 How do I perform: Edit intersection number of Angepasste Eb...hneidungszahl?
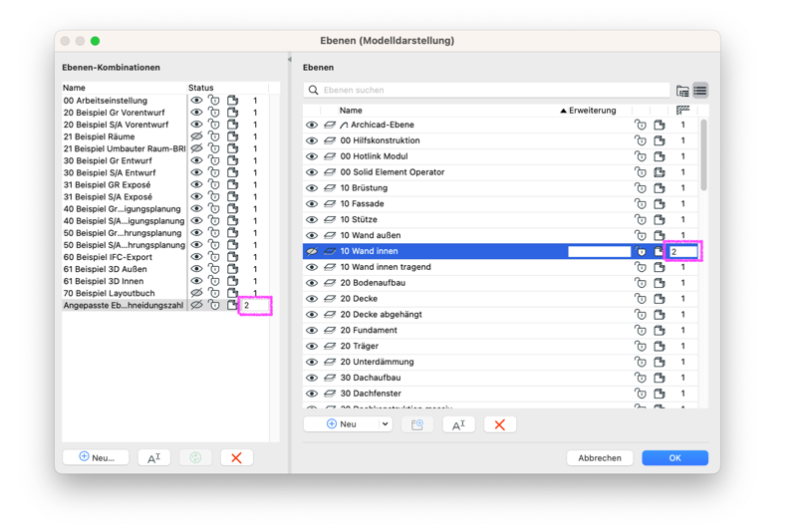pyautogui.click(x=255, y=306)
